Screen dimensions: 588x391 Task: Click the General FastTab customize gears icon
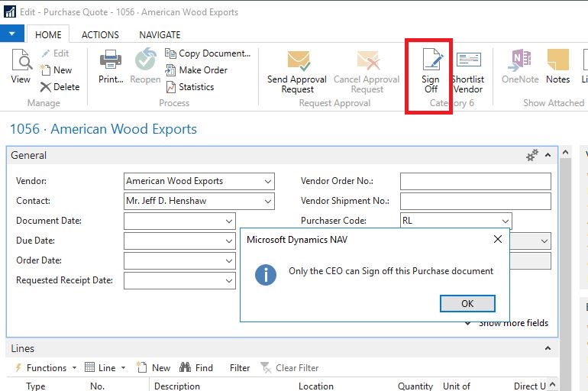pyautogui.click(x=532, y=155)
